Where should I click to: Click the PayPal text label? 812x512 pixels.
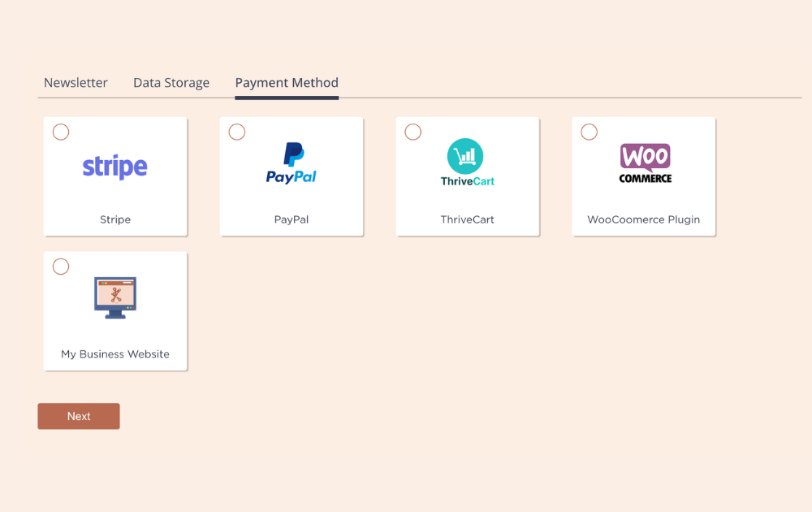coord(291,219)
